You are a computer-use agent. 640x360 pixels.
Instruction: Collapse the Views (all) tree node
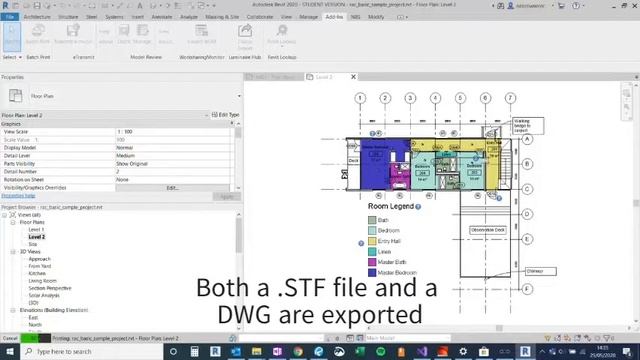4,215
